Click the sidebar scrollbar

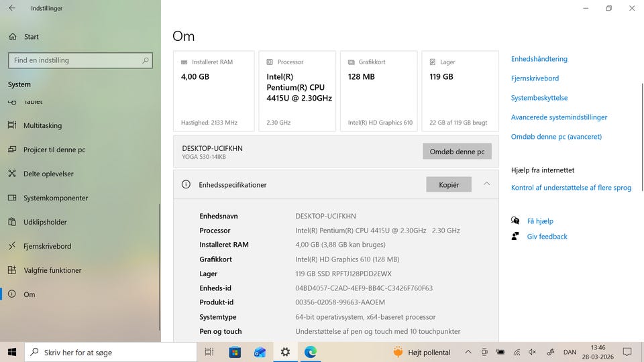160,267
